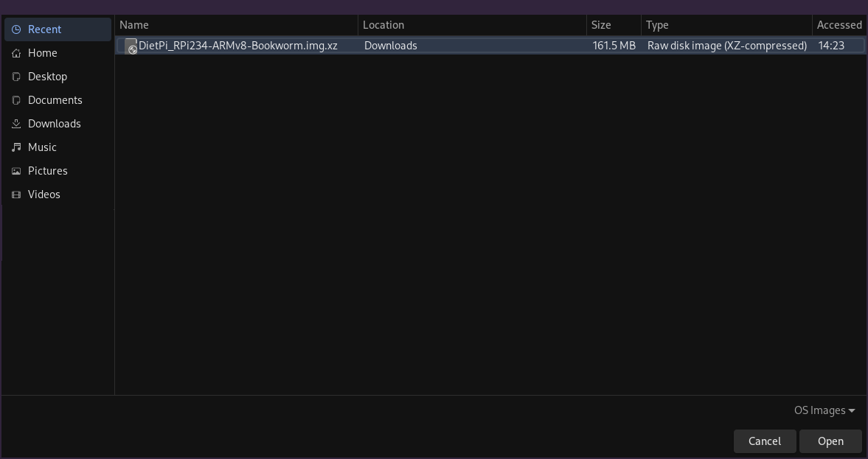Sort files by Name column
Viewport: 868px width, 459px height.
[x=237, y=25]
